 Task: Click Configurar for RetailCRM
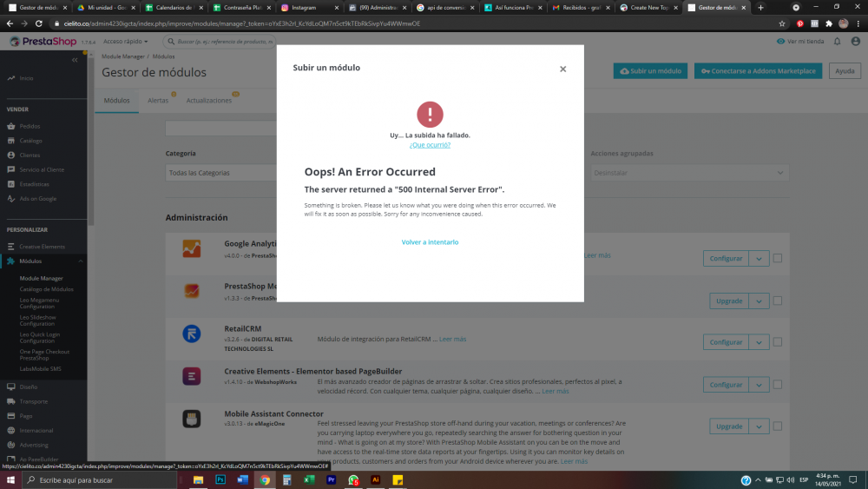726,342
